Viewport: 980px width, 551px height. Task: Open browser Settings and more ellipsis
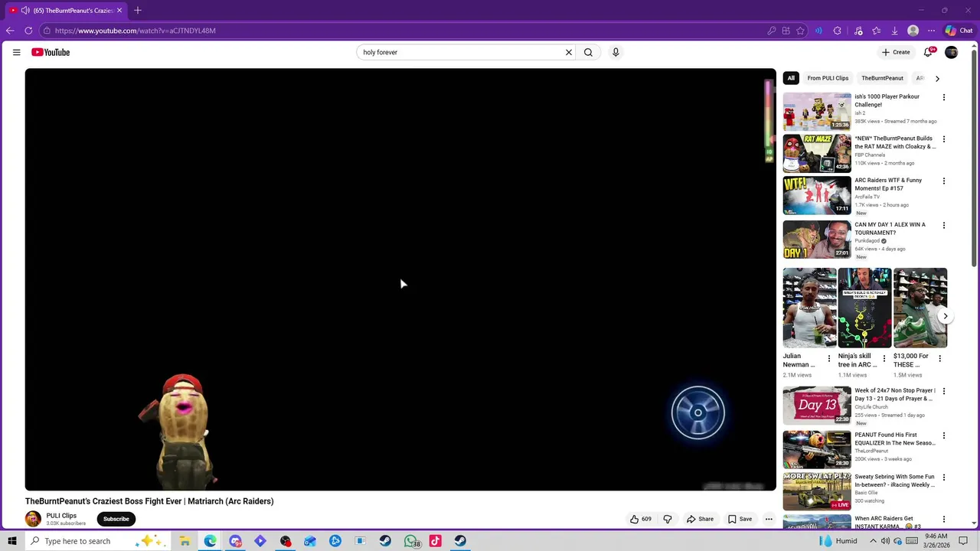point(931,31)
